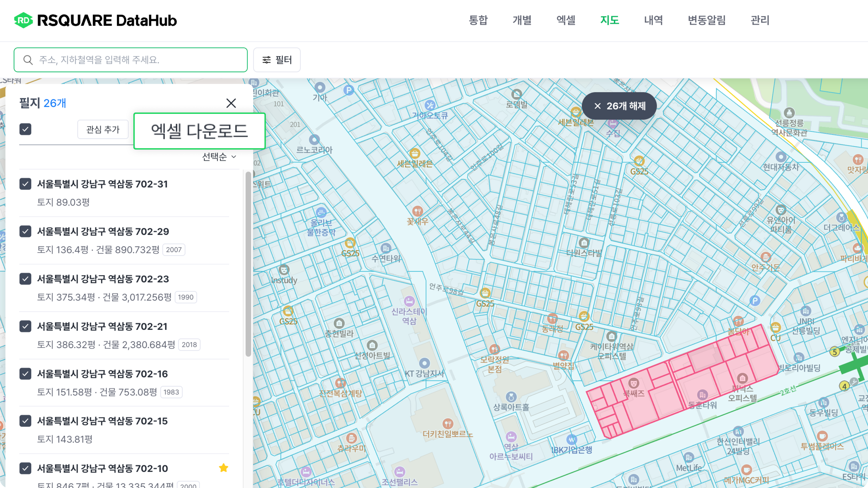Click the search magnifier icon
This screenshot has height=488, width=868.
pyautogui.click(x=28, y=60)
